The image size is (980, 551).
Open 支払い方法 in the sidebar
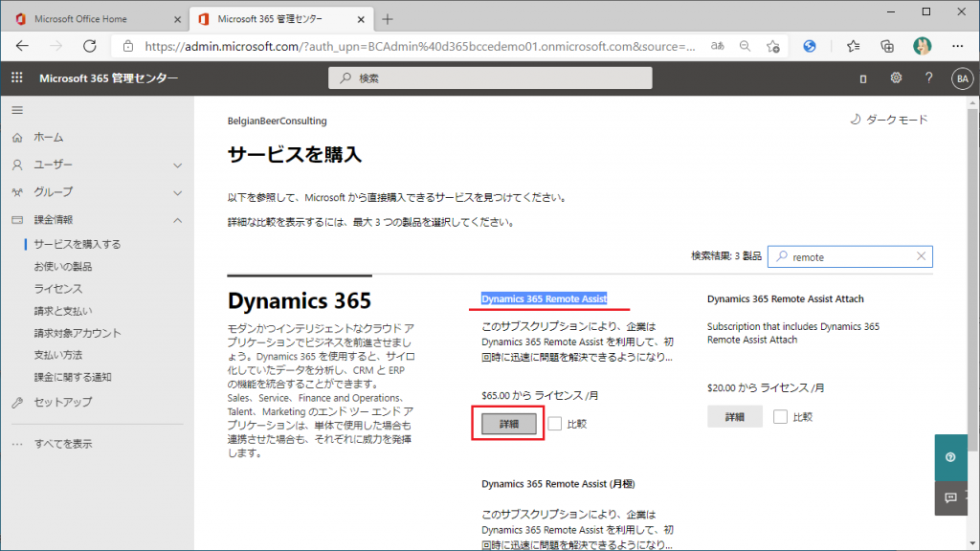(58, 355)
